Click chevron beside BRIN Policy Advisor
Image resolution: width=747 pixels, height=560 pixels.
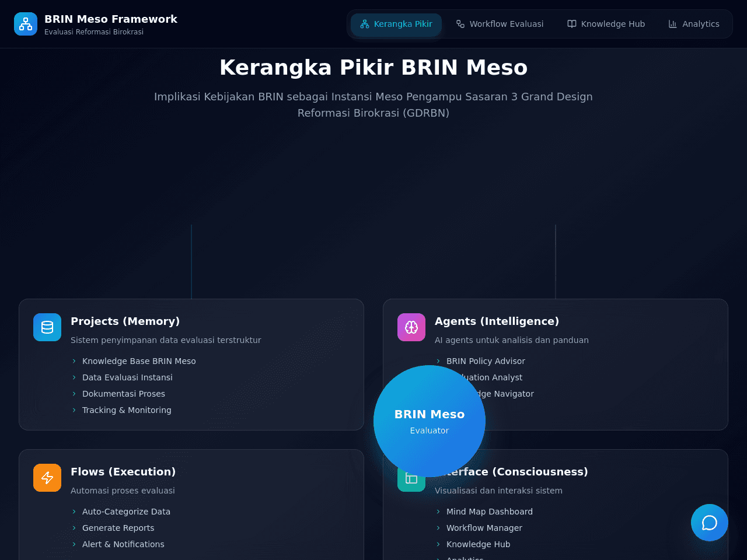(438, 361)
